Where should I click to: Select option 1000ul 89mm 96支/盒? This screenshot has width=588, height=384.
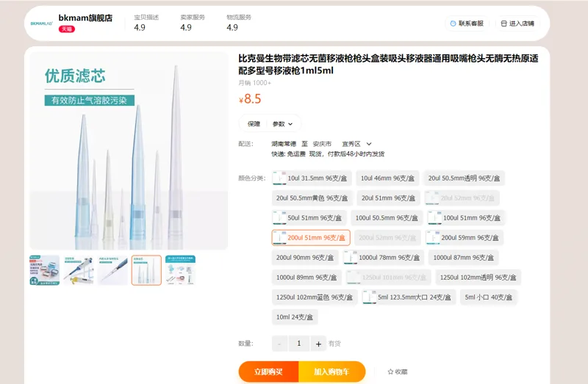(306, 278)
